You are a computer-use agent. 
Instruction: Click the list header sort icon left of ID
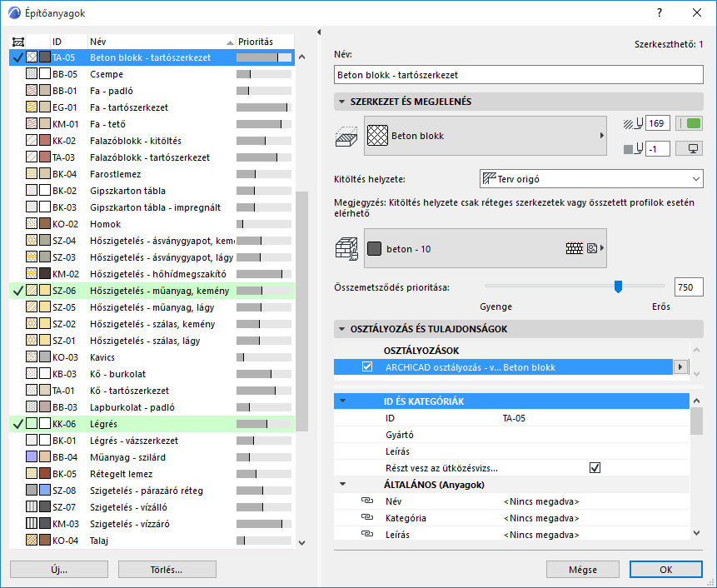pyautogui.click(x=17, y=42)
